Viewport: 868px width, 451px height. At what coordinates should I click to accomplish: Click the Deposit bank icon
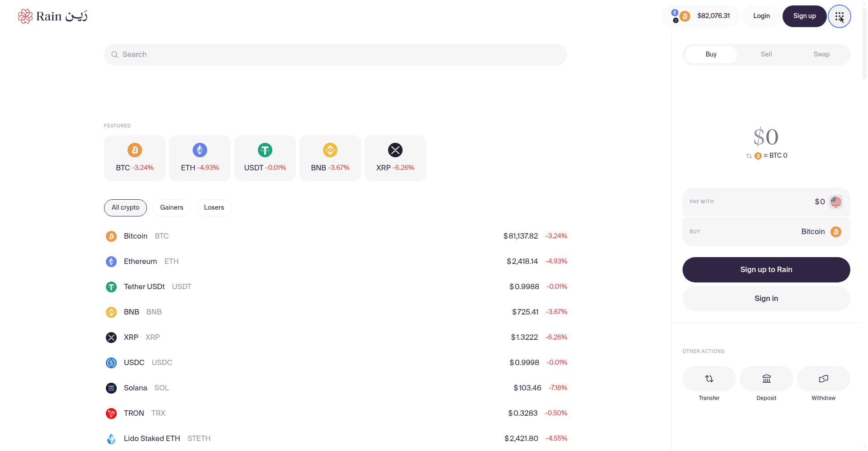[766, 379]
